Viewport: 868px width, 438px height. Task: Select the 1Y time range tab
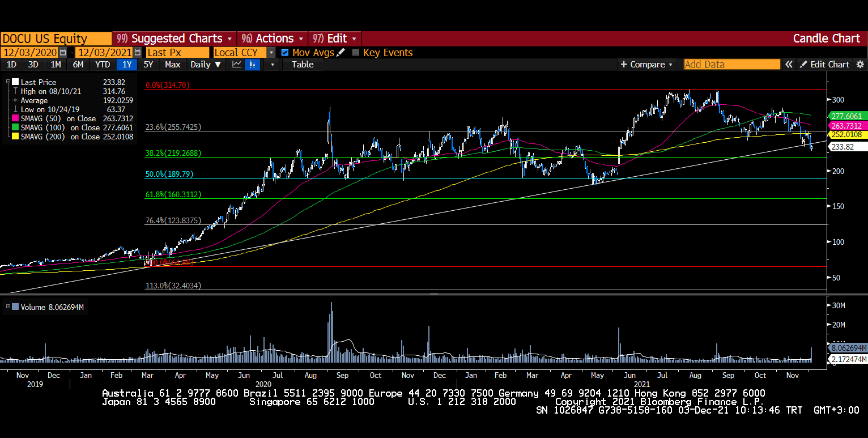[127, 65]
